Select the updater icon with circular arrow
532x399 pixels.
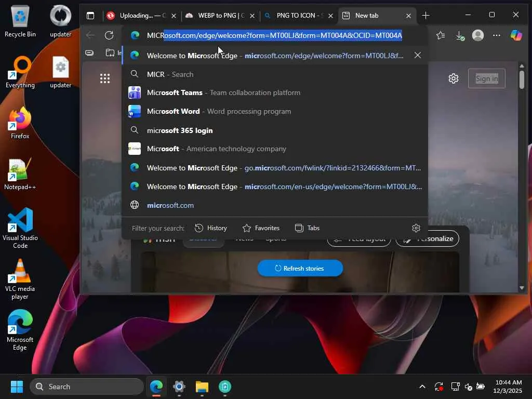coord(61,21)
